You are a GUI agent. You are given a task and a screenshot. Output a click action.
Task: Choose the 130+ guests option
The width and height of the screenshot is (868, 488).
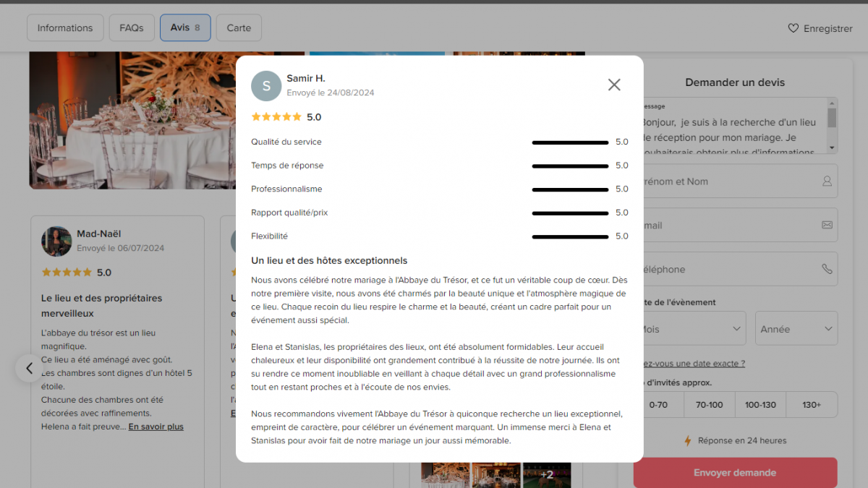(x=812, y=405)
